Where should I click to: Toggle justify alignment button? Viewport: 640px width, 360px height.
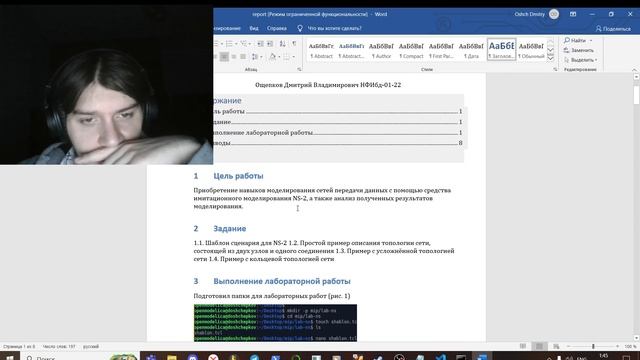tap(243, 56)
